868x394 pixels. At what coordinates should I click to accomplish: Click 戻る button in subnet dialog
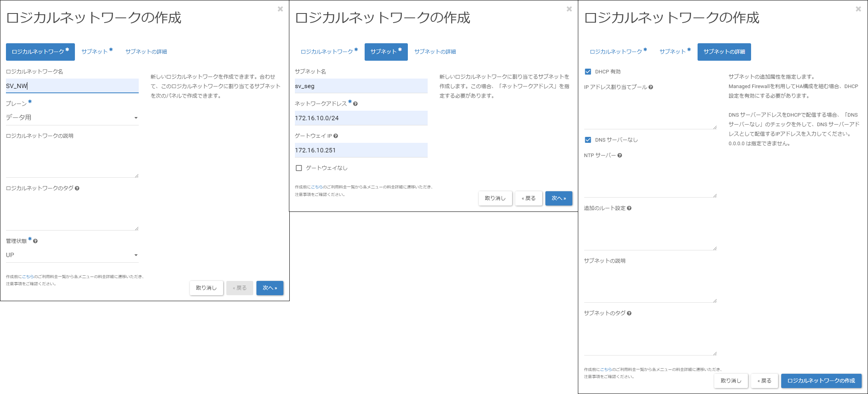point(529,198)
